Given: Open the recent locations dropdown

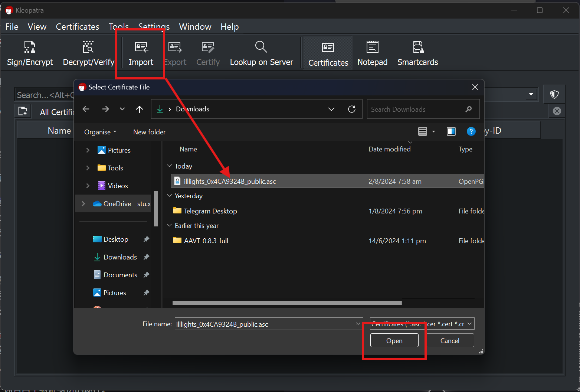Looking at the screenshot, I should (x=122, y=109).
